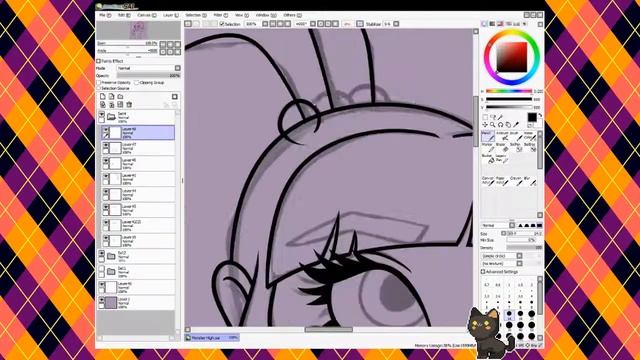Toggle the Selection checkbox in toolbar

[x=222, y=24]
